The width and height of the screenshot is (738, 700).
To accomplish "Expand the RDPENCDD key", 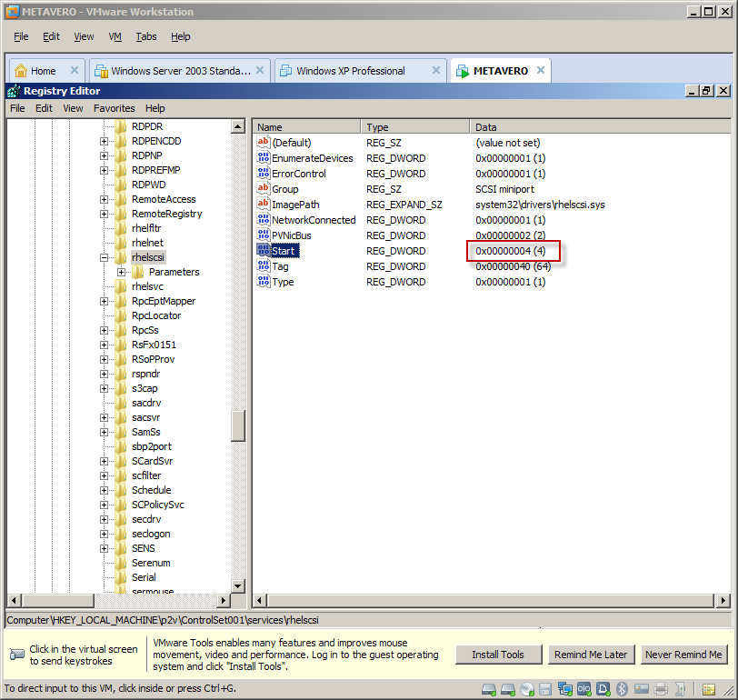I will 104,141.
